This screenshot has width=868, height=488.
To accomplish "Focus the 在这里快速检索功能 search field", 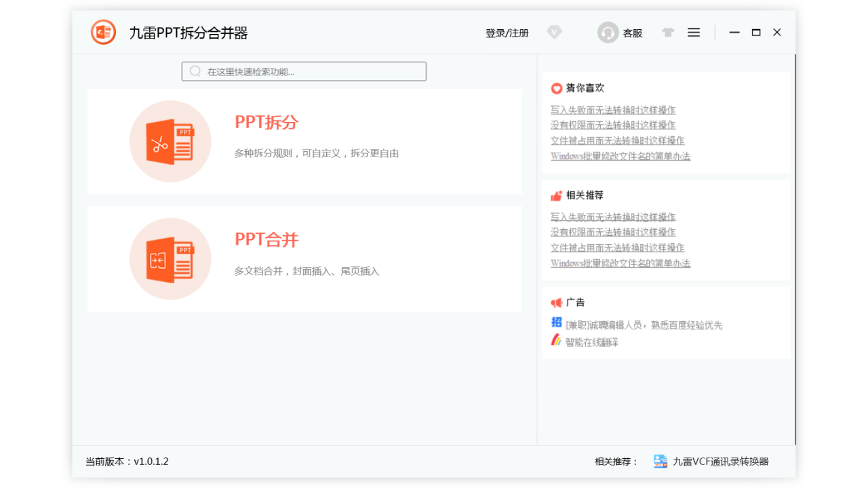I will tap(304, 71).
